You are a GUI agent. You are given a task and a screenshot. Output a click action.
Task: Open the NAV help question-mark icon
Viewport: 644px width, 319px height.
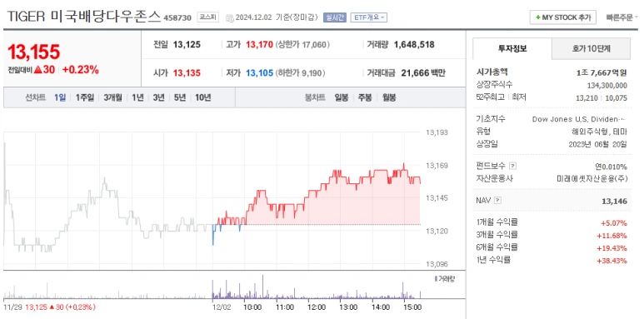497,201
